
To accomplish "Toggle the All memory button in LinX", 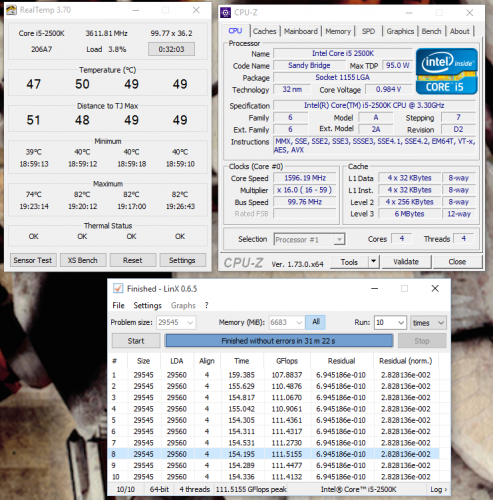I will click(x=315, y=322).
